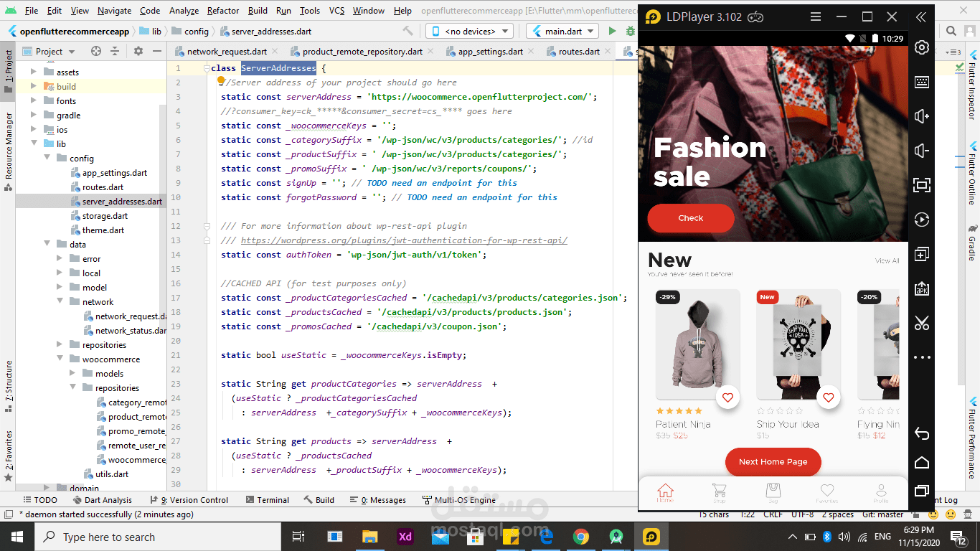
Task: Toggle LDPlayer fullscreen icon
Action: [922, 185]
